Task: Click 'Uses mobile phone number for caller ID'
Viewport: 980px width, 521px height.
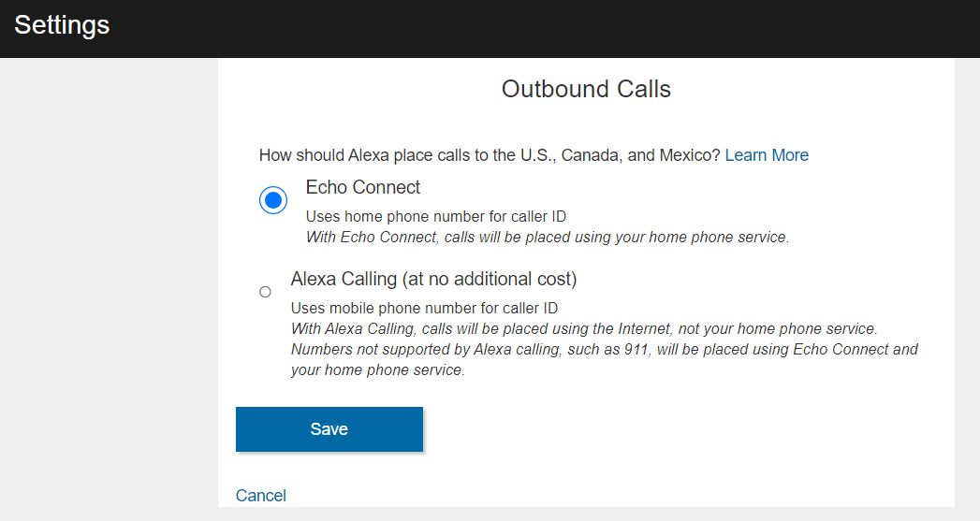Action: 424,308
